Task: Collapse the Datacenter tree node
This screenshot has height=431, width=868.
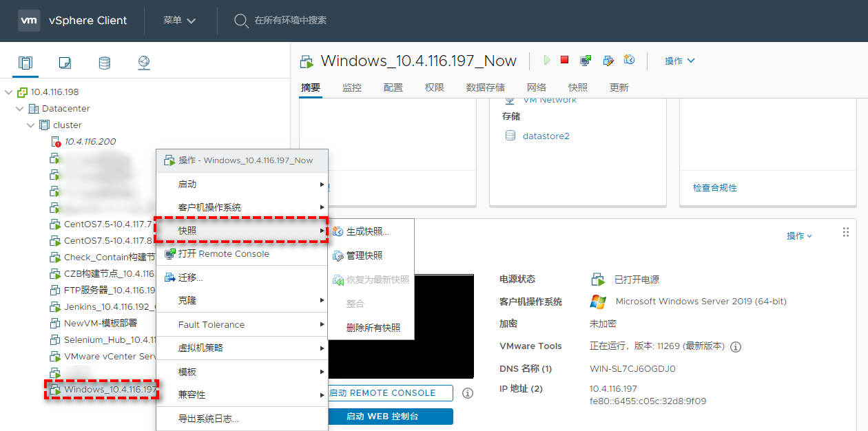Action: (x=20, y=109)
